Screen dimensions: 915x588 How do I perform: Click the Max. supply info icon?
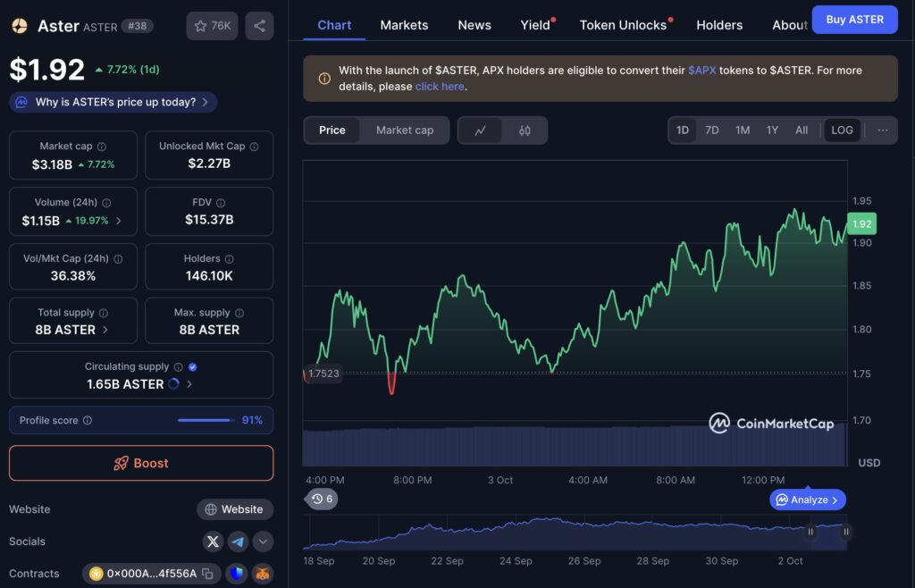(239, 313)
